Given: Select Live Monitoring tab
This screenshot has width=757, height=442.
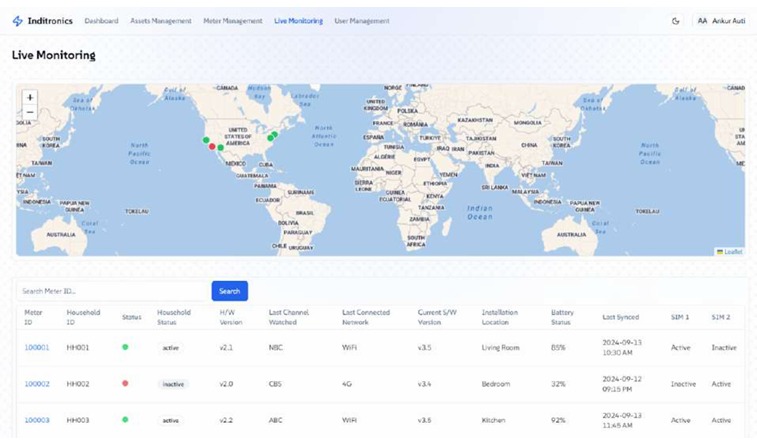Looking at the screenshot, I should click(x=298, y=21).
